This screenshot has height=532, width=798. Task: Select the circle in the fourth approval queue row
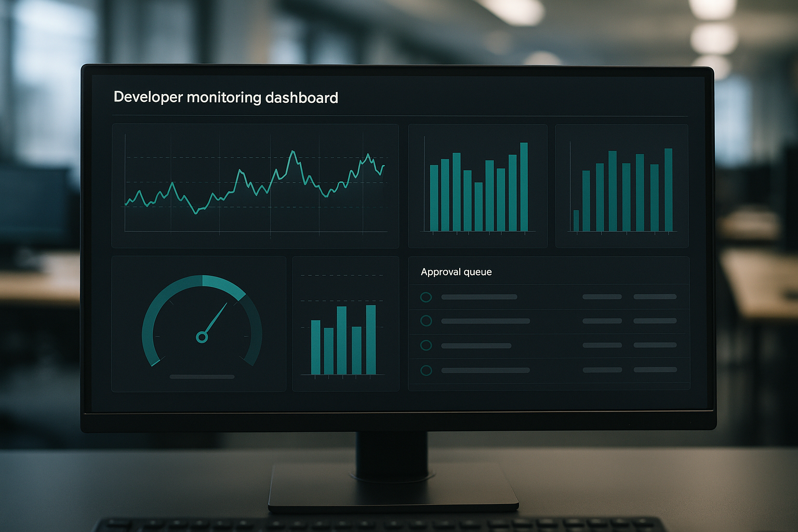(426, 370)
